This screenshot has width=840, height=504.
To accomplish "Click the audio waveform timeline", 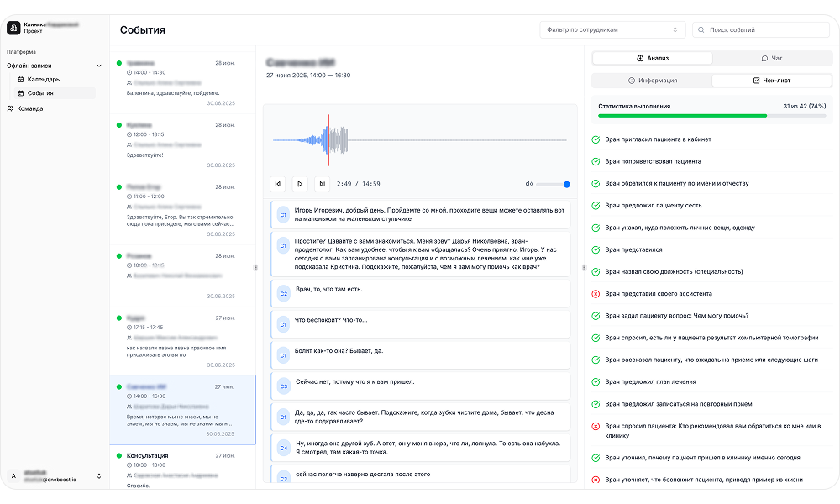I will (420, 140).
